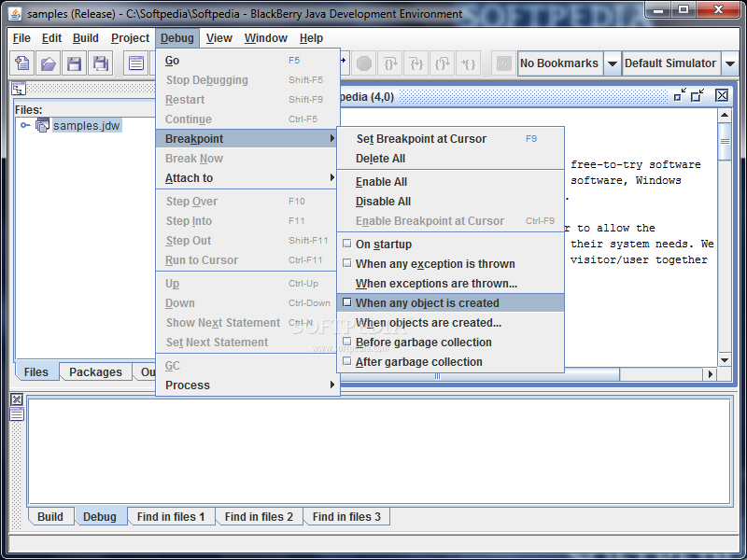Click the Java application title bar icon
The height and width of the screenshot is (560, 747).
15,14
